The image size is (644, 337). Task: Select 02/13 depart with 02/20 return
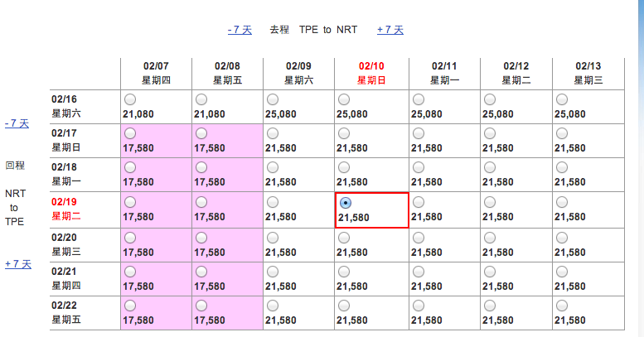(562, 238)
